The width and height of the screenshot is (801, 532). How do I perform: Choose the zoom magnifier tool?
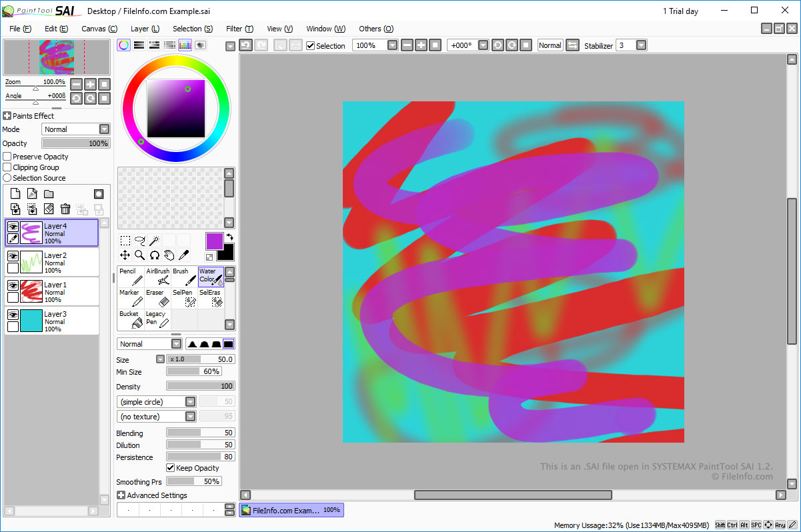[x=139, y=255]
